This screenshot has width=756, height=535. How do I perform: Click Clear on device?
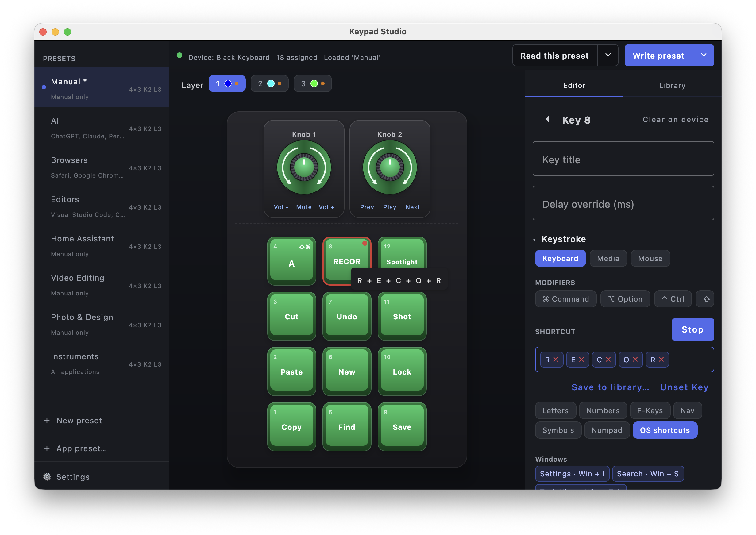point(675,119)
